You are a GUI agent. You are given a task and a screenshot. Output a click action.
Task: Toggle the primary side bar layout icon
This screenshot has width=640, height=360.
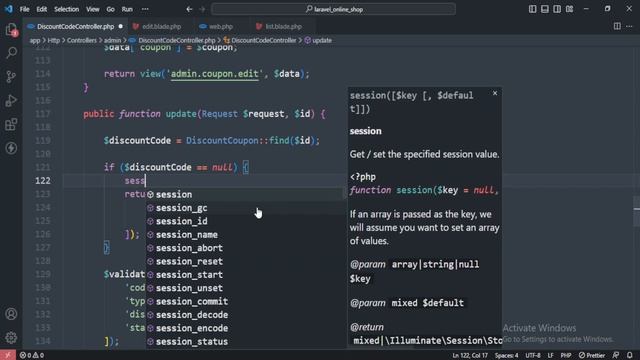point(533,9)
